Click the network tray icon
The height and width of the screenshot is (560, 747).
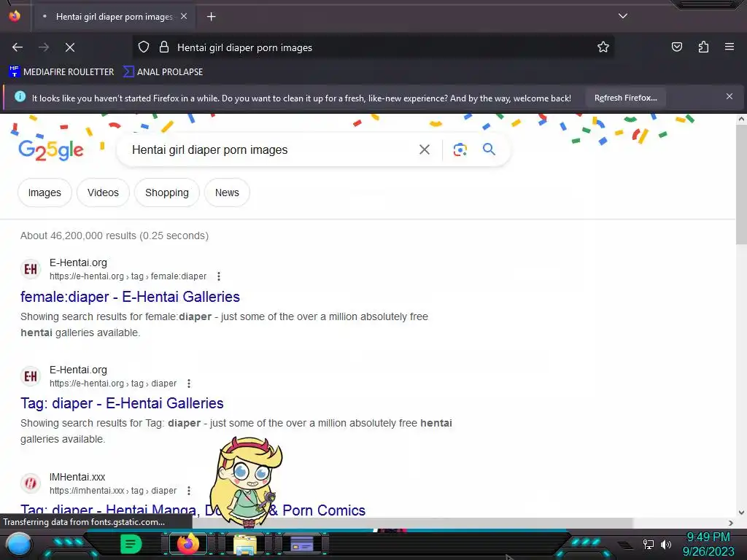point(648,544)
